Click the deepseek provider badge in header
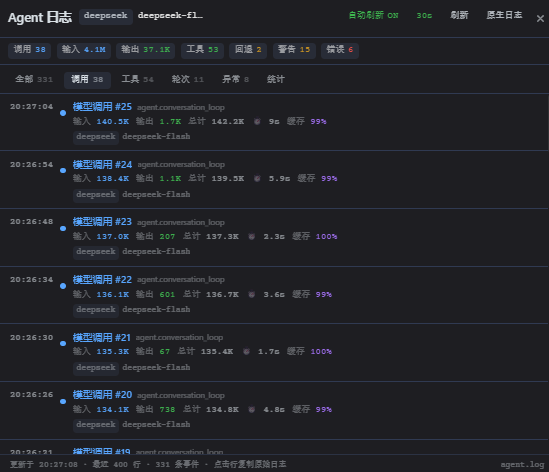The width and height of the screenshot is (549, 472). pyautogui.click(x=106, y=16)
